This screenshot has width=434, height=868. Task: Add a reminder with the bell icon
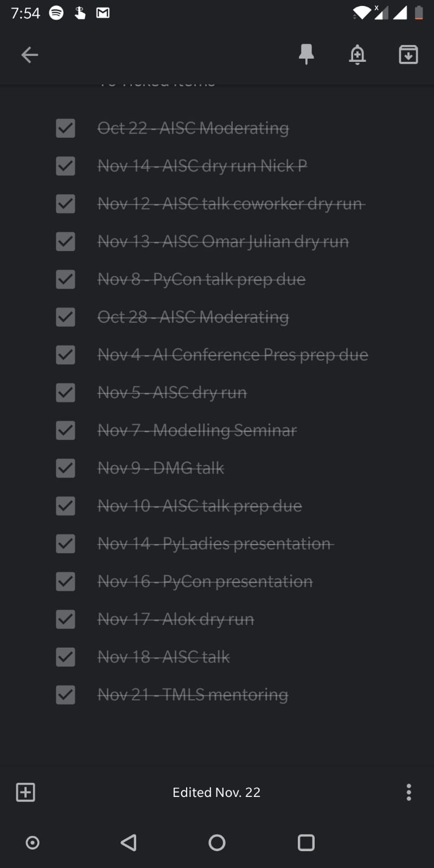pyautogui.click(x=358, y=55)
